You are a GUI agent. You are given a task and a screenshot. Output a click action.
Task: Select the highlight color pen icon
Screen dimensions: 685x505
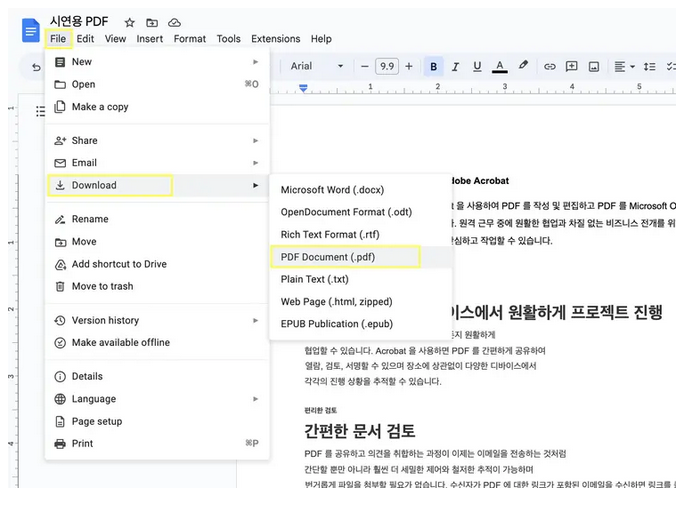[523, 67]
